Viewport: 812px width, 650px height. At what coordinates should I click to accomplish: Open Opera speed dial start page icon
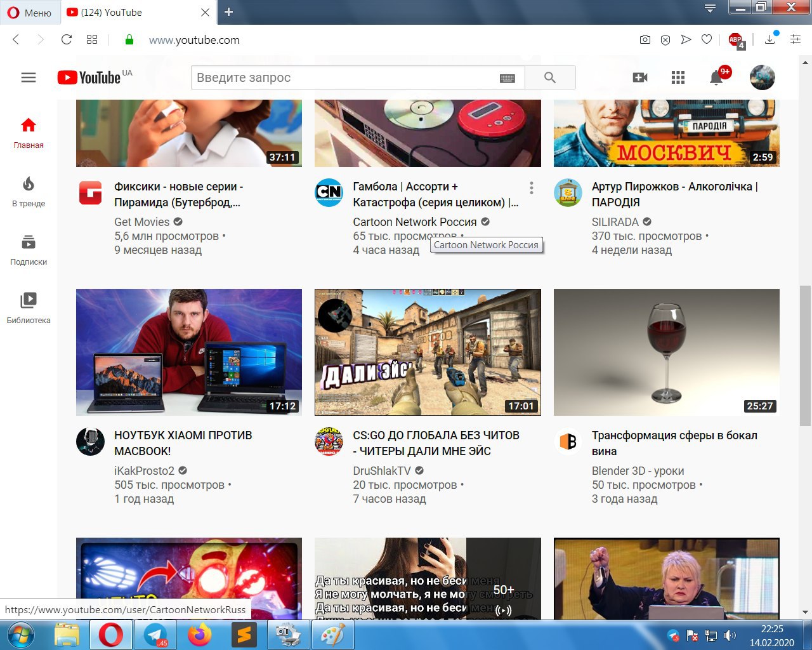click(92, 39)
